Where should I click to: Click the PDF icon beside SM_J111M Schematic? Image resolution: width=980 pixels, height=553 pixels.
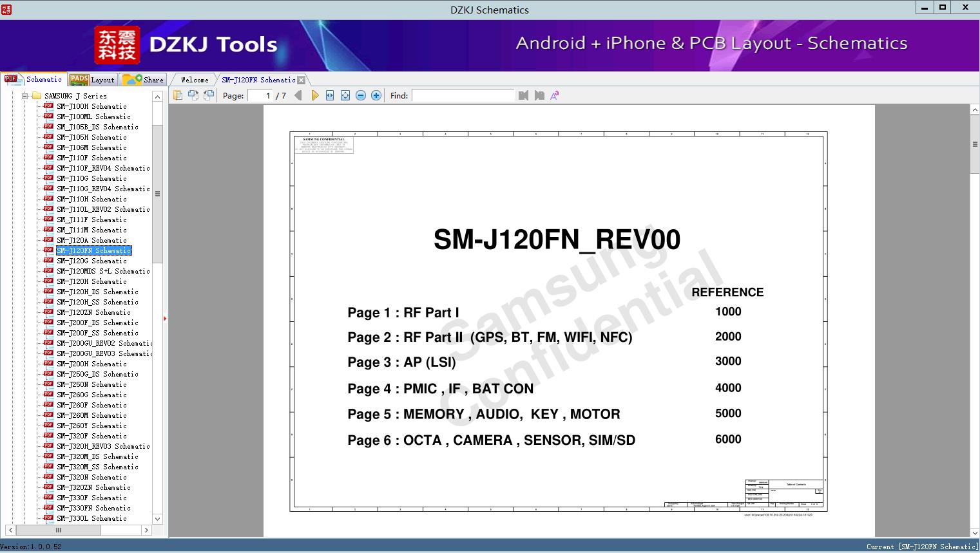click(x=48, y=229)
